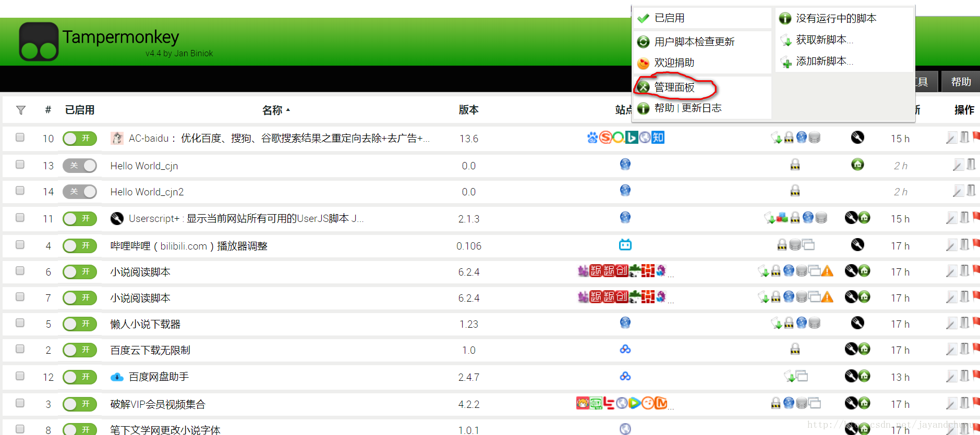The height and width of the screenshot is (435, 980).
Task: Click the Bing site icon in AC-baidu row
Action: click(632, 138)
